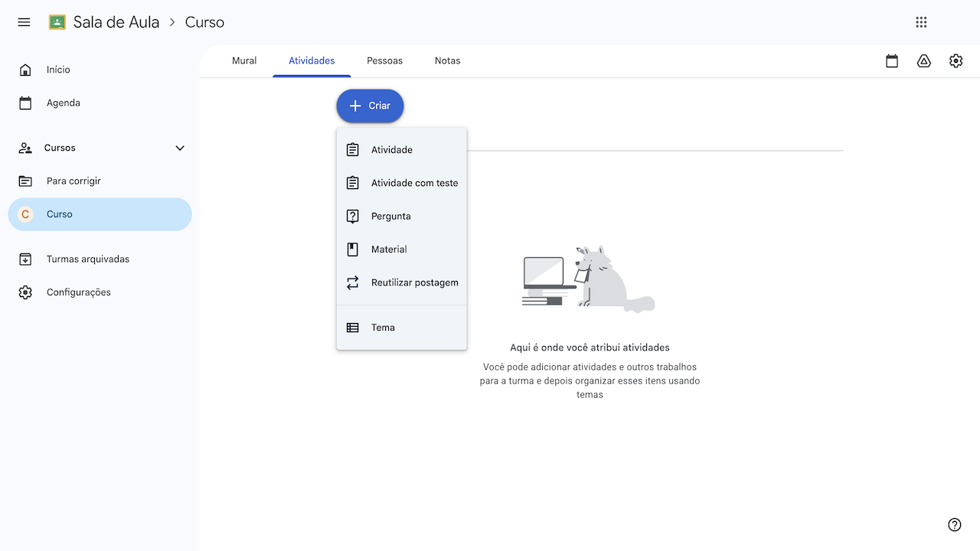The height and width of the screenshot is (551, 980).
Task: Open the main navigation hamburger menu
Action: click(x=24, y=21)
